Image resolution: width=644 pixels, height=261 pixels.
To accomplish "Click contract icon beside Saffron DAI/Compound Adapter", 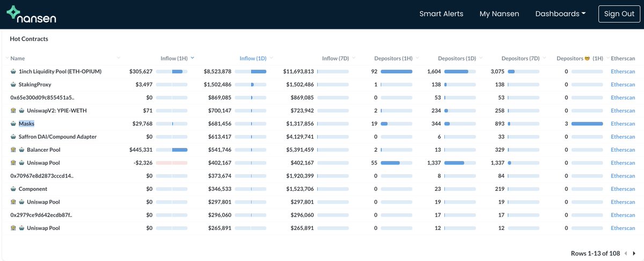I will pos(13,137).
